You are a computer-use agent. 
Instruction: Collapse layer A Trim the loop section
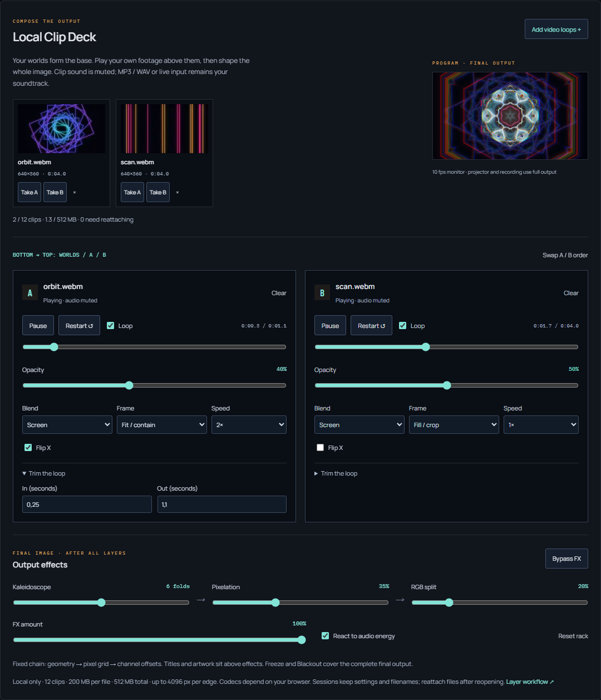coord(44,473)
